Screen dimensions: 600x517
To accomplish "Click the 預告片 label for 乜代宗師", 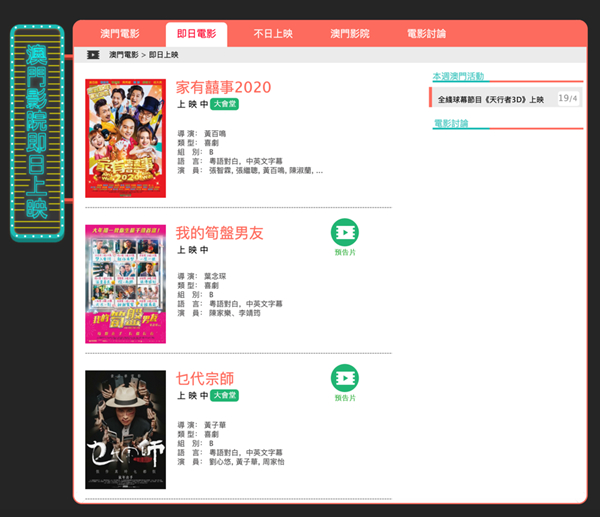I will 345,398.
